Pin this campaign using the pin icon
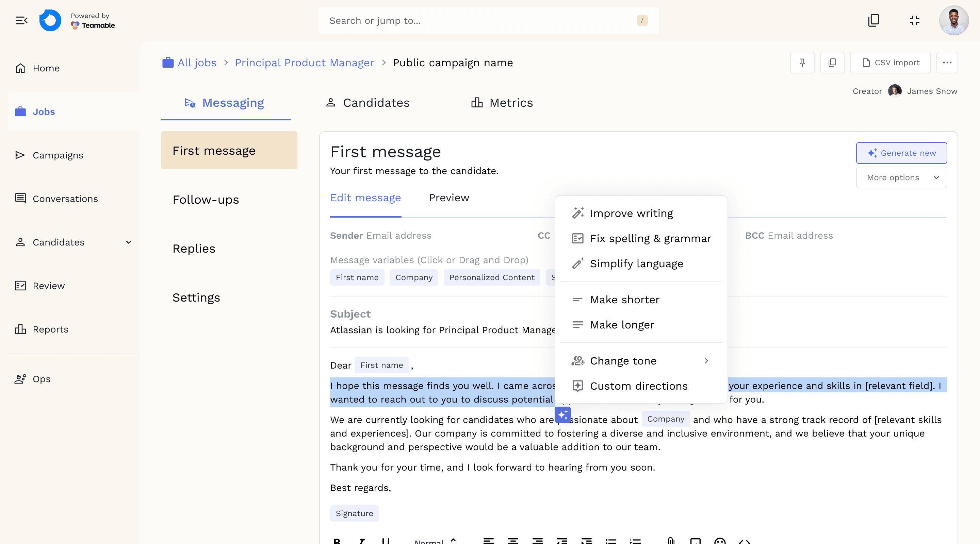Viewport: 980px width, 544px height. point(802,62)
